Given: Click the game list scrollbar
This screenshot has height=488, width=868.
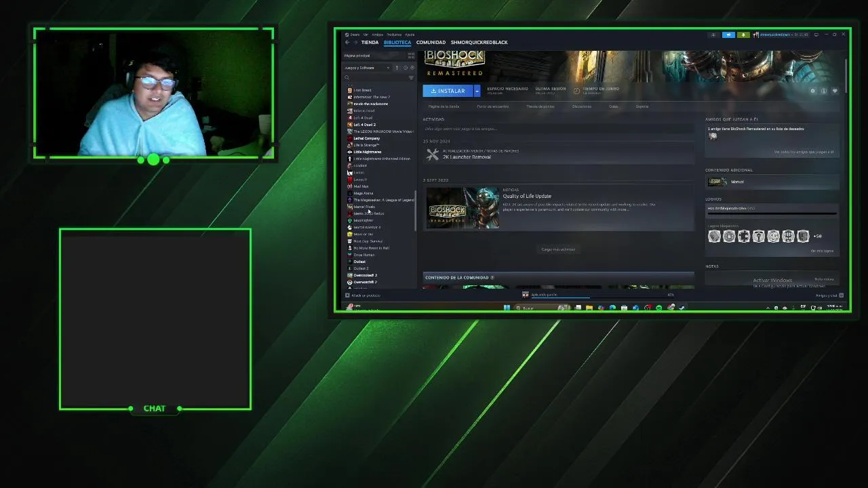Looking at the screenshot, I should tap(415, 210).
